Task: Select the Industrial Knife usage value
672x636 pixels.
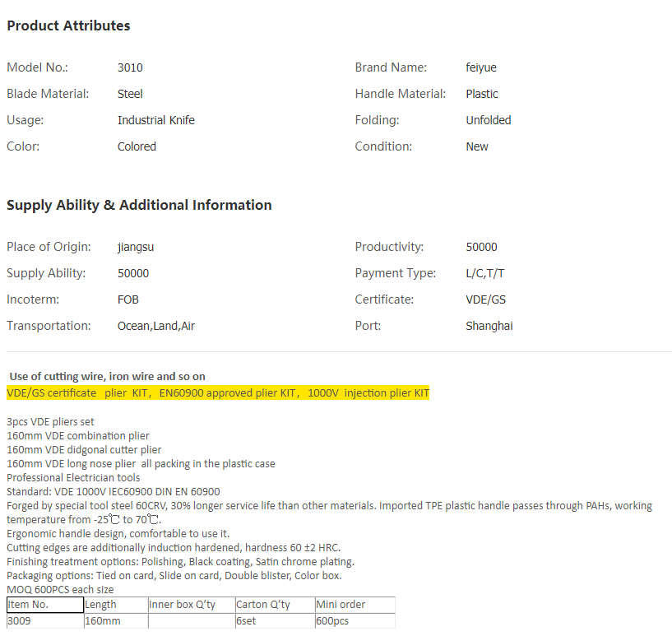Action: pyautogui.click(x=156, y=120)
